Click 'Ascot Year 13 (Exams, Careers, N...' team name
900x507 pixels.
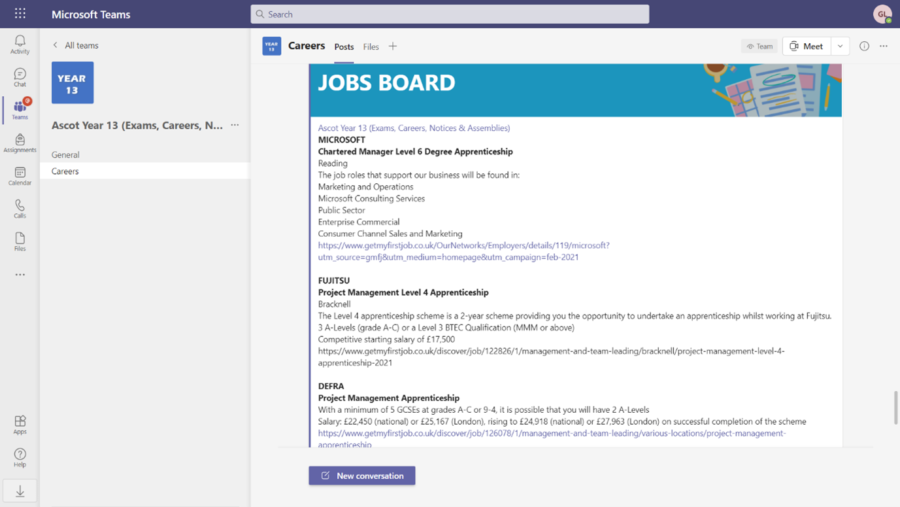(x=137, y=125)
